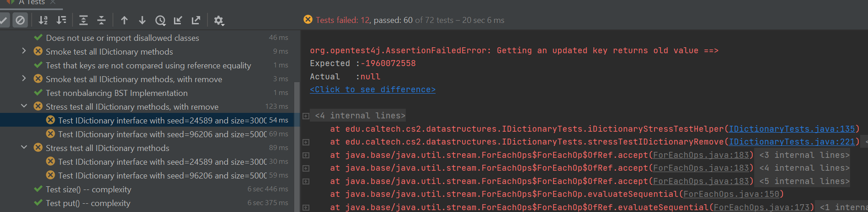This screenshot has height=212, width=868.
Task: Close the Tests run tab
Action: coord(53,2)
